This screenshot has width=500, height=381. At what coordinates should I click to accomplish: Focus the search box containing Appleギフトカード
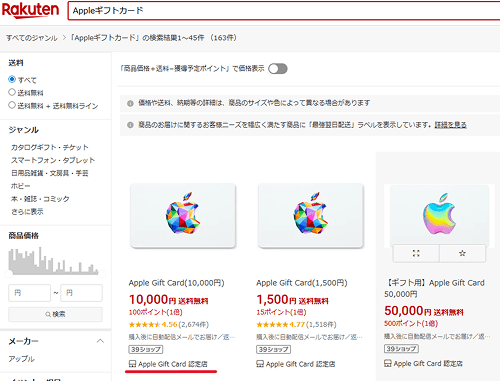284,11
